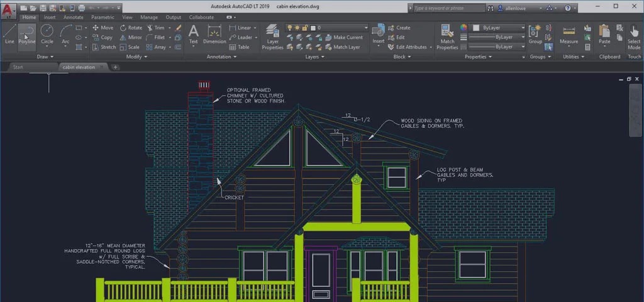The height and width of the screenshot is (302, 644).
Task: Toggle the layer lightbulb on/off icon
Action: pyautogui.click(x=290, y=28)
